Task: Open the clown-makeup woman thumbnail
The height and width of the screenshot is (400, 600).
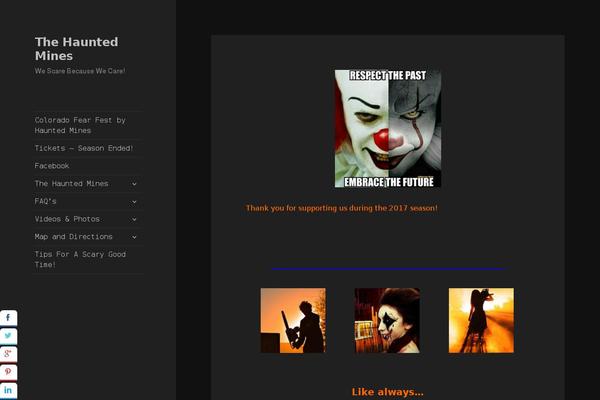Action: (x=387, y=320)
